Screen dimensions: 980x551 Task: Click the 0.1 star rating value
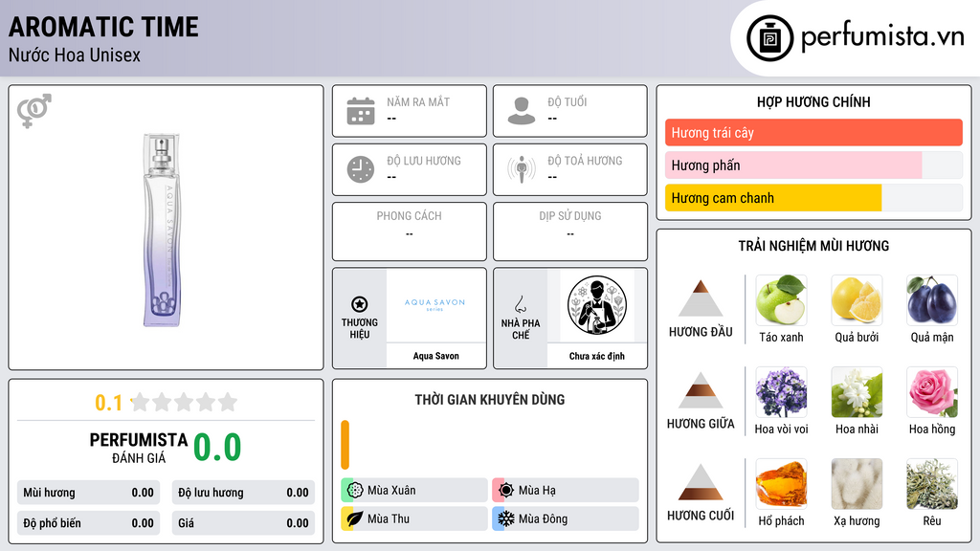109,403
